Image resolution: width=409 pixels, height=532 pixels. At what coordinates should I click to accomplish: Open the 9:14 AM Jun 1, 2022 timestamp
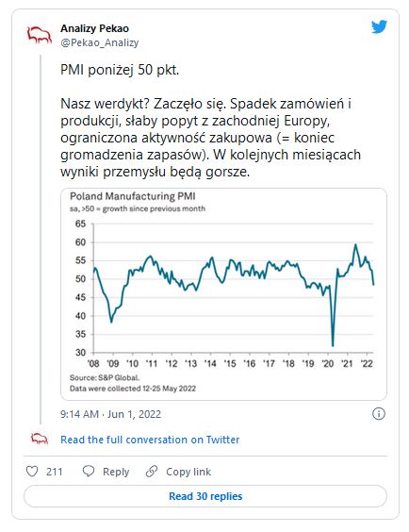[110, 414]
